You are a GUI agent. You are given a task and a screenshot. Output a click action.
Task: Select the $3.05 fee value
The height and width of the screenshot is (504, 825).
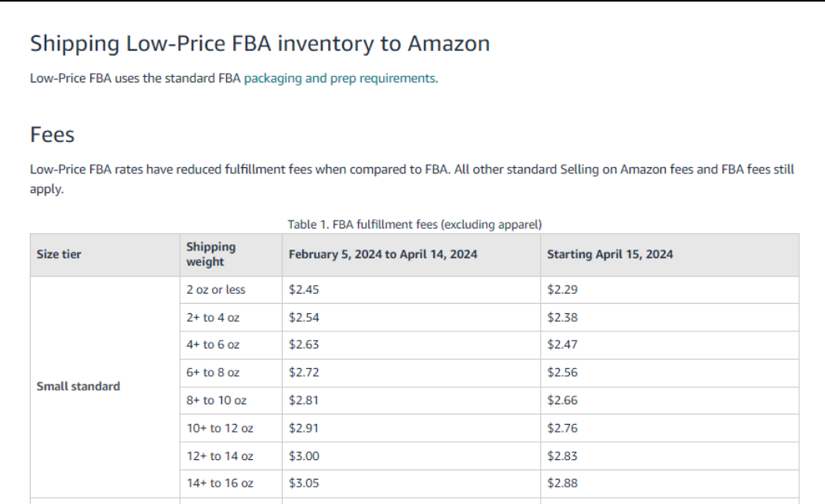coord(304,484)
